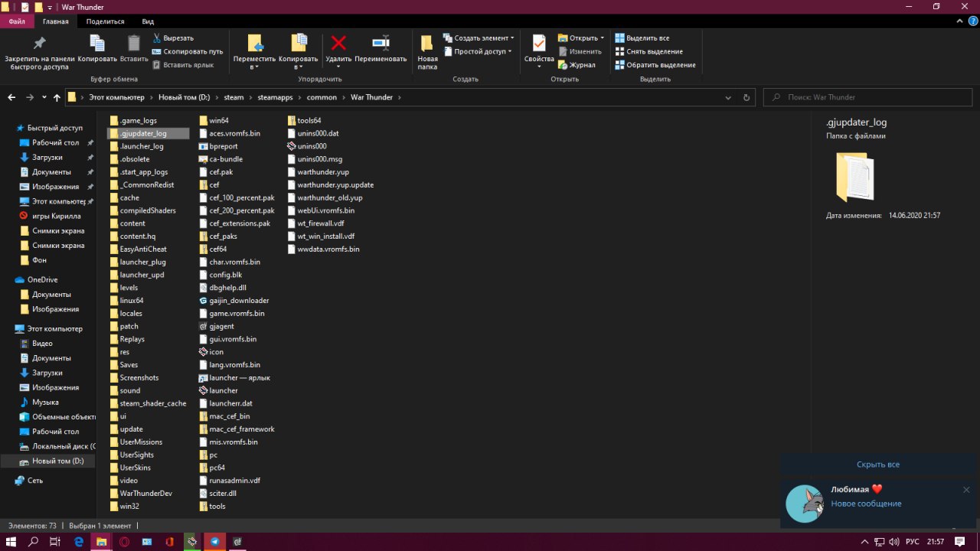Image resolution: width=980 pixels, height=551 pixels.
Task: Select the gjagent application icon
Action: pyautogui.click(x=203, y=326)
